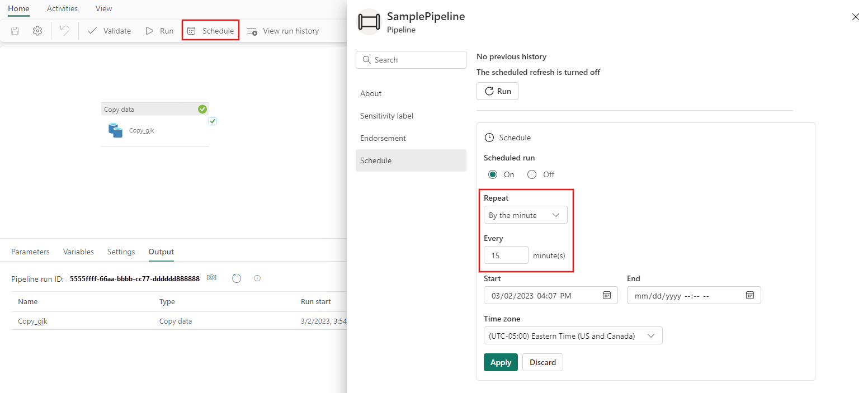Click the Type column header

pos(167,301)
